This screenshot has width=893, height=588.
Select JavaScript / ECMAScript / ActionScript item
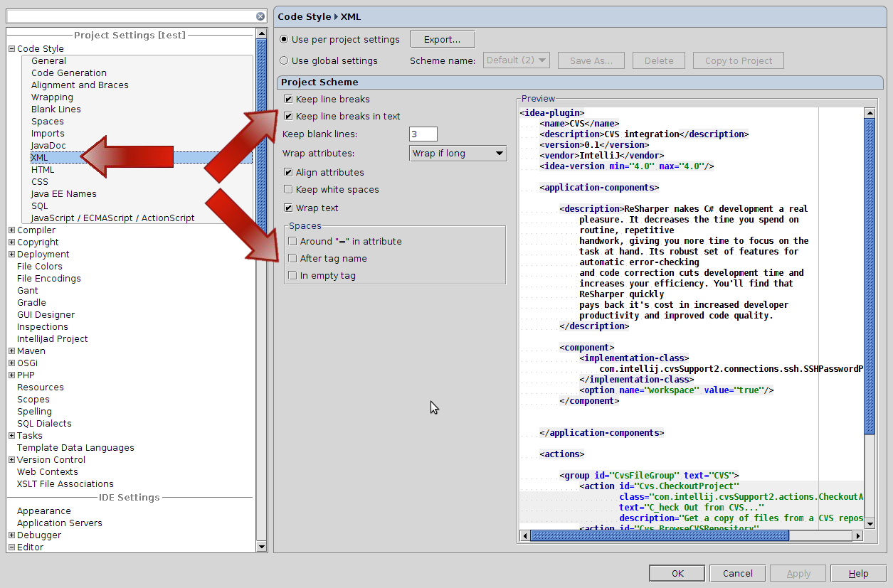112,218
